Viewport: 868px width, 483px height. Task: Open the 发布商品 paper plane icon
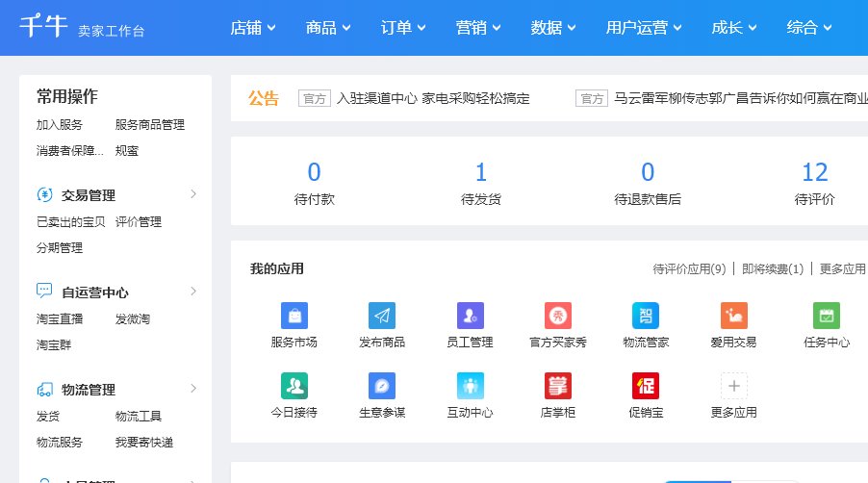382,316
